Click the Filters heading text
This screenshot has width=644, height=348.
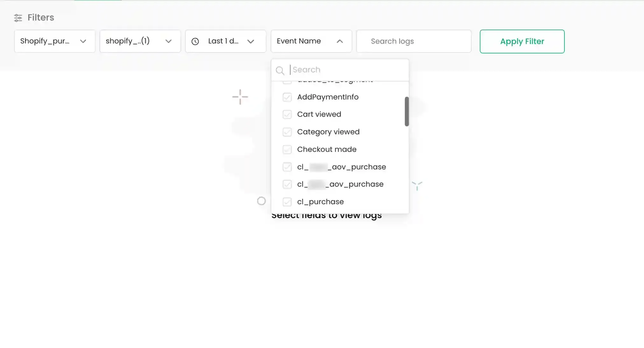41,18
